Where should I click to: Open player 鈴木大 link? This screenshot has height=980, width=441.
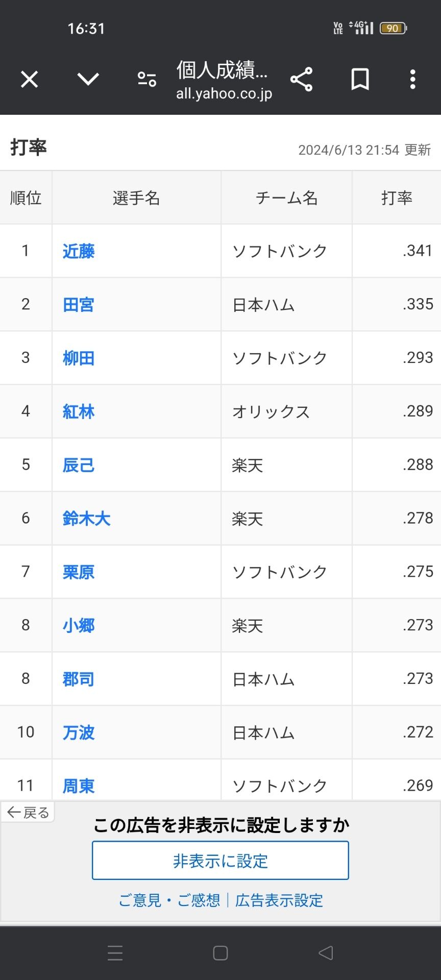coord(86,519)
